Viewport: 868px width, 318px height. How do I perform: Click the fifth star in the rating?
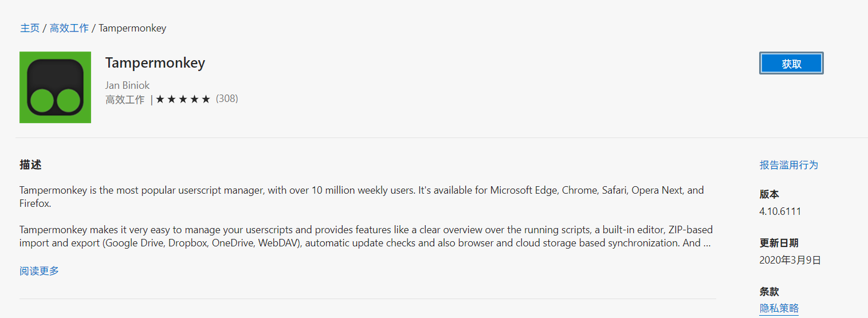pos(206,99)
